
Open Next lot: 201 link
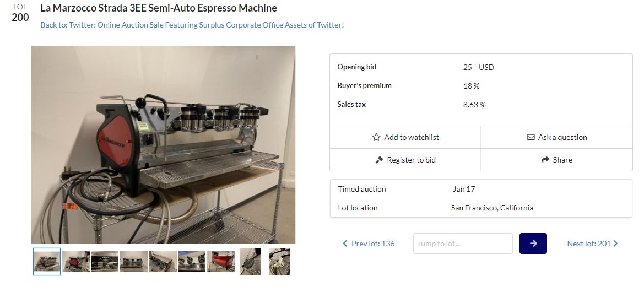coord(589,244)
